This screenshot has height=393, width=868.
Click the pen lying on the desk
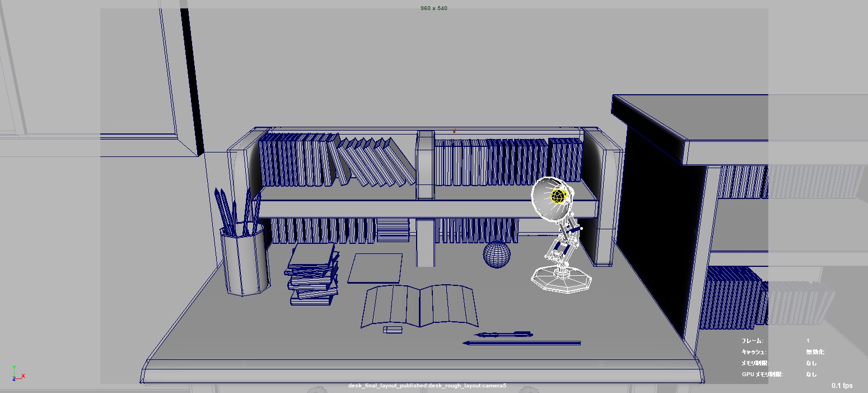(x=504, y=335)
